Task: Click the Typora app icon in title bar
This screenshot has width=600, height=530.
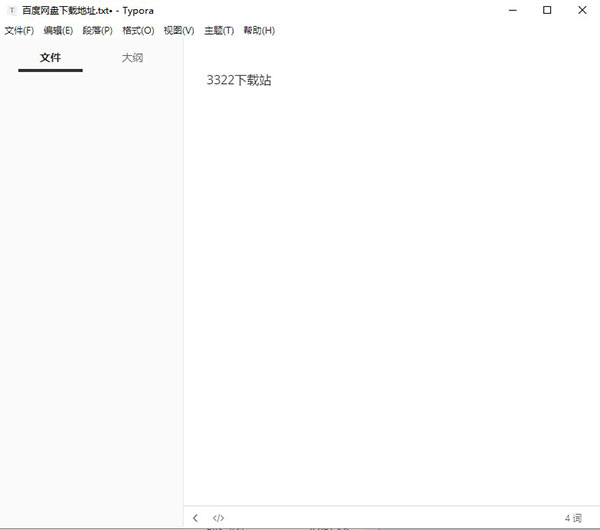Action: [12, 11]
